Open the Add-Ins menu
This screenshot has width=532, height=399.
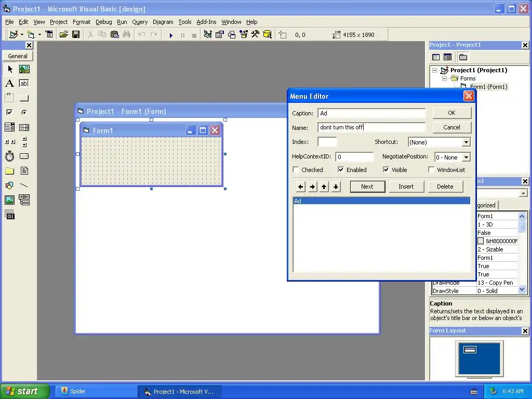point(206,22)
